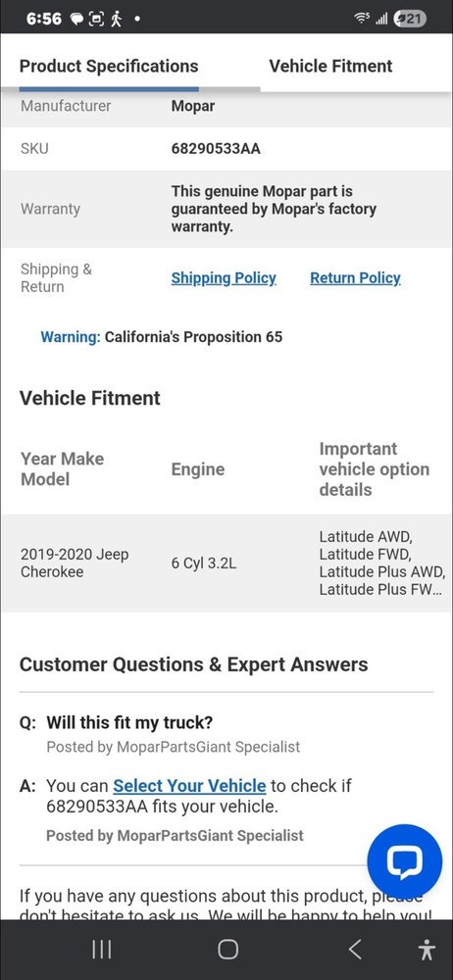453x980 pixels.
Task: Tap the Vehicle Fitment section heading
Action: (x=90, y=398)
